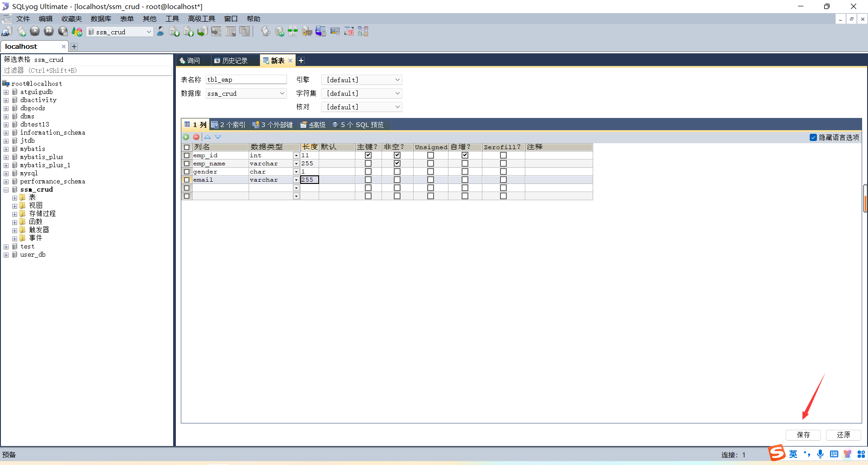Open the database ssm_crud dropdown in form
The height and width of the screenshot is (465, 868).
pyautogui.click(x=246, y=94)
